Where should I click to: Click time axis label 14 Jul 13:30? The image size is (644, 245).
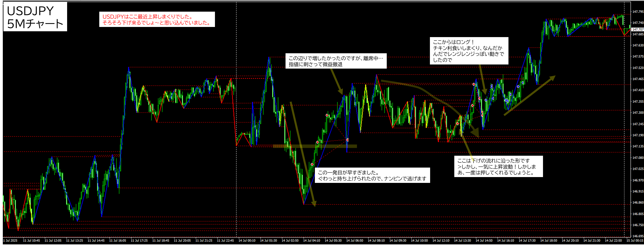(462, 240)
